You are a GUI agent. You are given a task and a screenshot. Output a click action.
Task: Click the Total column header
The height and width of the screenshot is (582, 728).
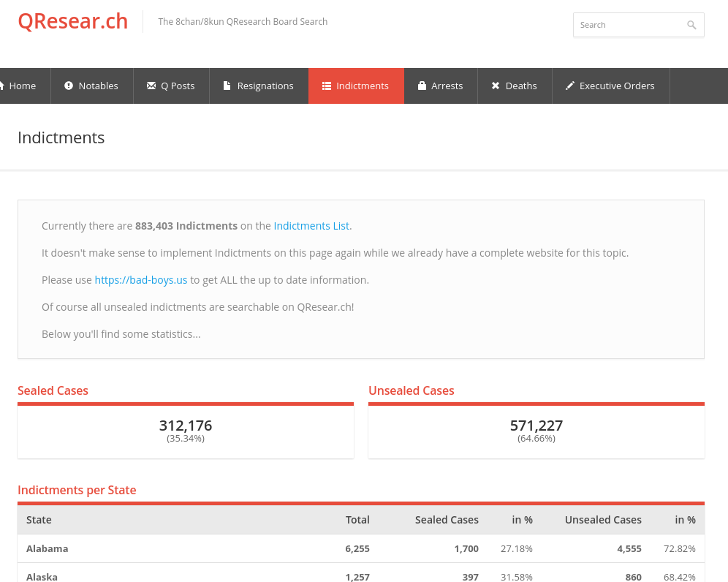pyautogui.click(x=357, y=520)
